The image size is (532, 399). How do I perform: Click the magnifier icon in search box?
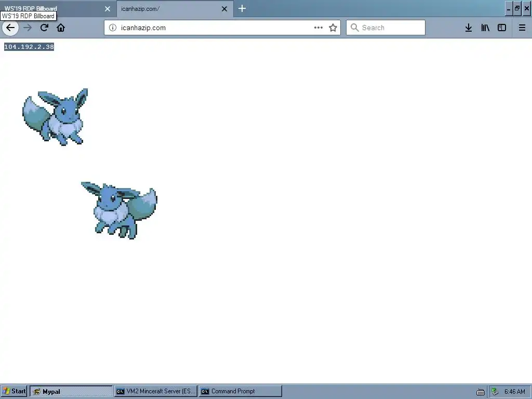pyautogui.click(x=354, y=28)
